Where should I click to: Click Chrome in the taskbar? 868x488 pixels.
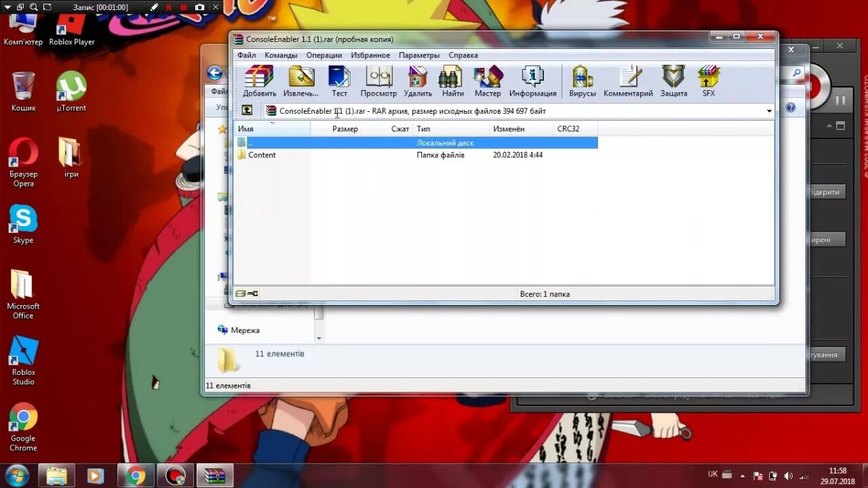click(136, 476)
